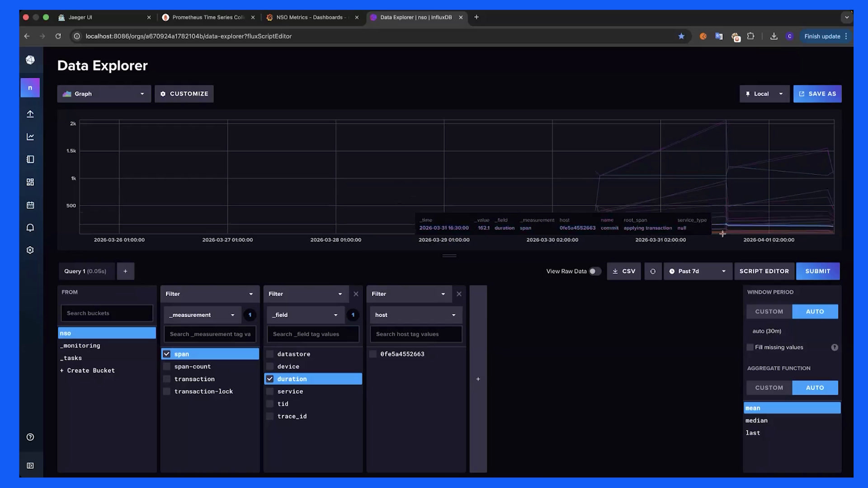Check host value 0fe5a4552663
This screenshot has height=488, width=868.
(x=373, y=354)
